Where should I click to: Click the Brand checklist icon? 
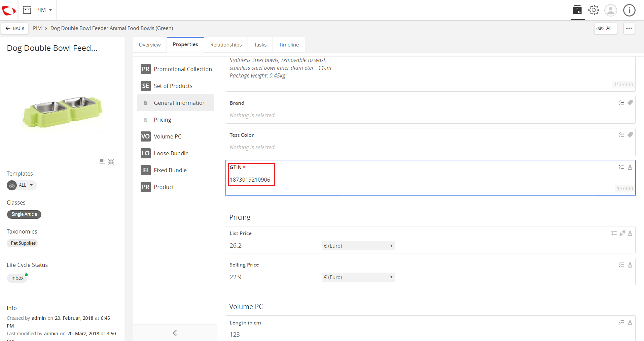tap(621, 103)
